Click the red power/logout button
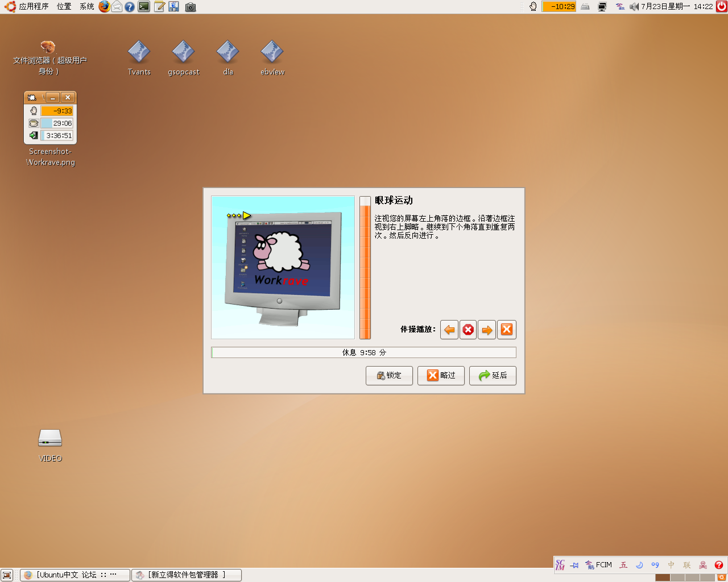728x582 pixels. coord(721,7)
